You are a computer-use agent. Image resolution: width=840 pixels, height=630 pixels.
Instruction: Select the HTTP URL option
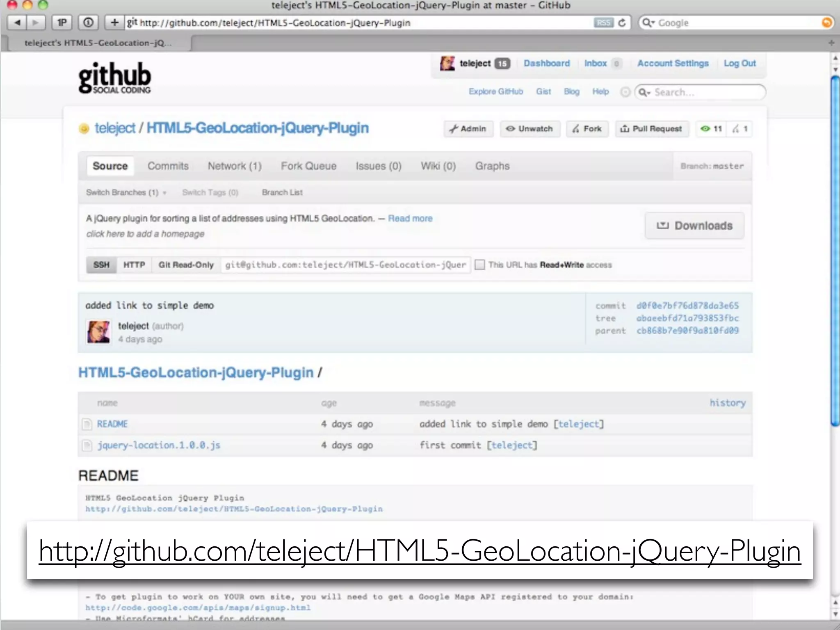click(x=134, y=265)
